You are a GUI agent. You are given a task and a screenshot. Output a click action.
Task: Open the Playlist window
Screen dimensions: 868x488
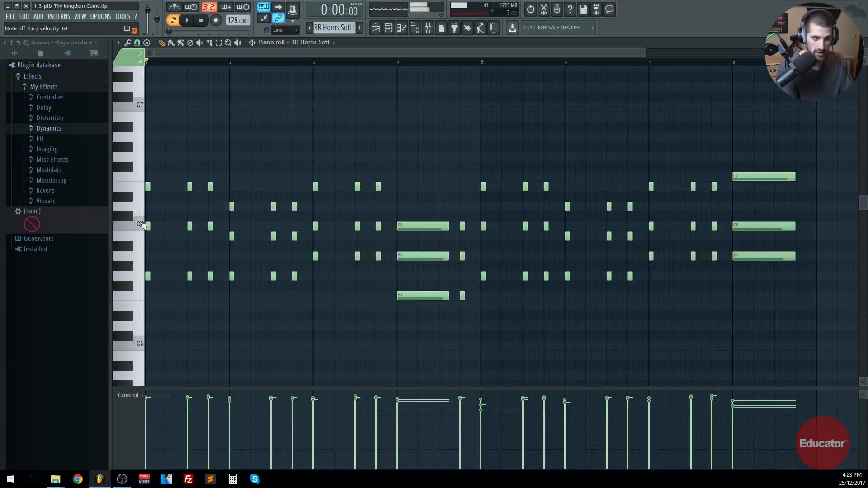click(375, 28)
